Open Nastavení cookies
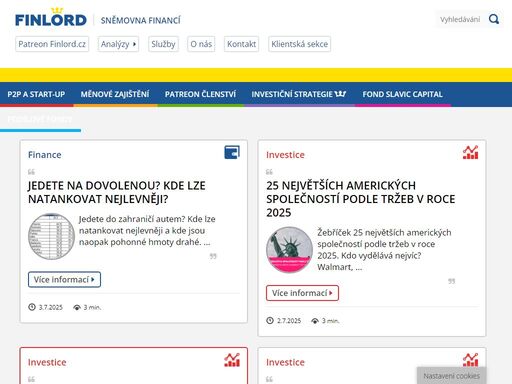 451,376
